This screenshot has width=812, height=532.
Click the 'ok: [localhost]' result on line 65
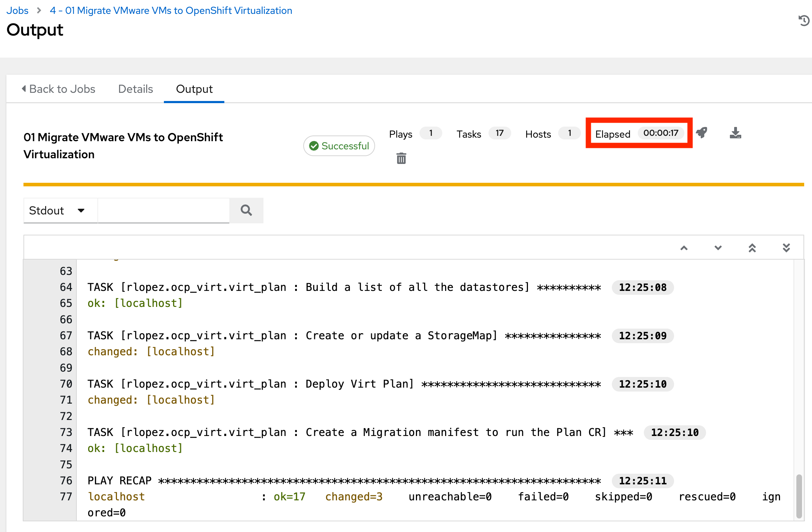[x=135, y=303]
